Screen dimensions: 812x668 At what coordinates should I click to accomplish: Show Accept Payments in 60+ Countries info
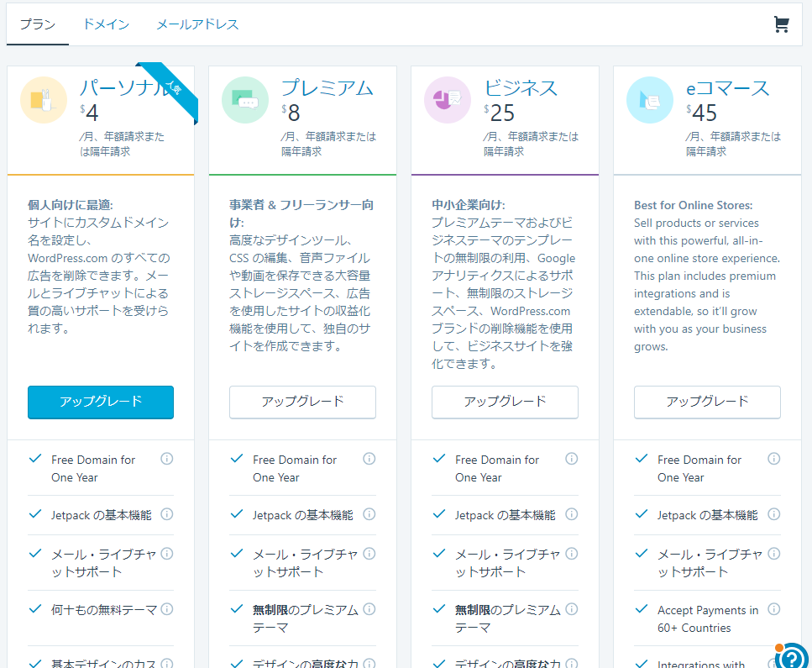click(x=774, y=609)
